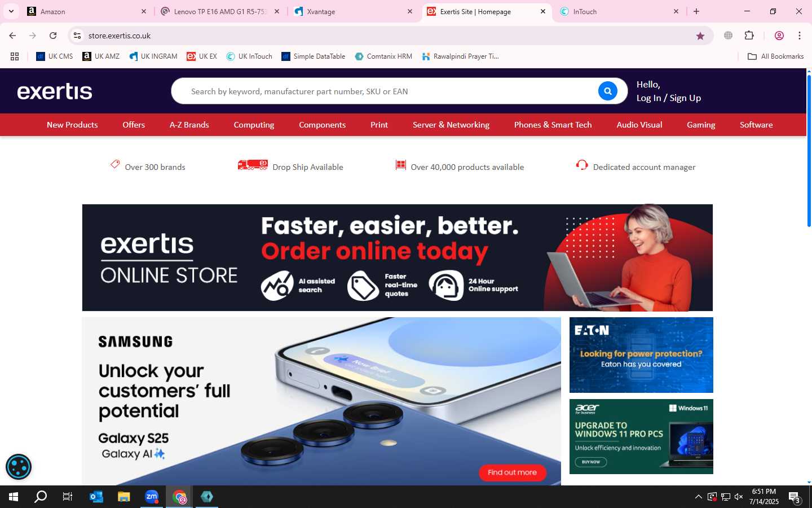Open UK INGRAM bookmark
The height and width of the screenshot is (508, 812).
153,56
